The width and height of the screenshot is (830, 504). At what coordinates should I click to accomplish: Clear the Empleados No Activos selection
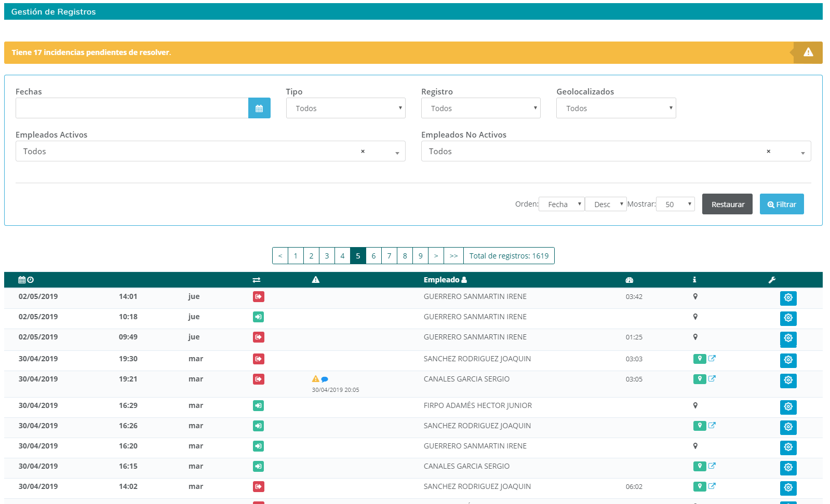(x=768, y=152)
